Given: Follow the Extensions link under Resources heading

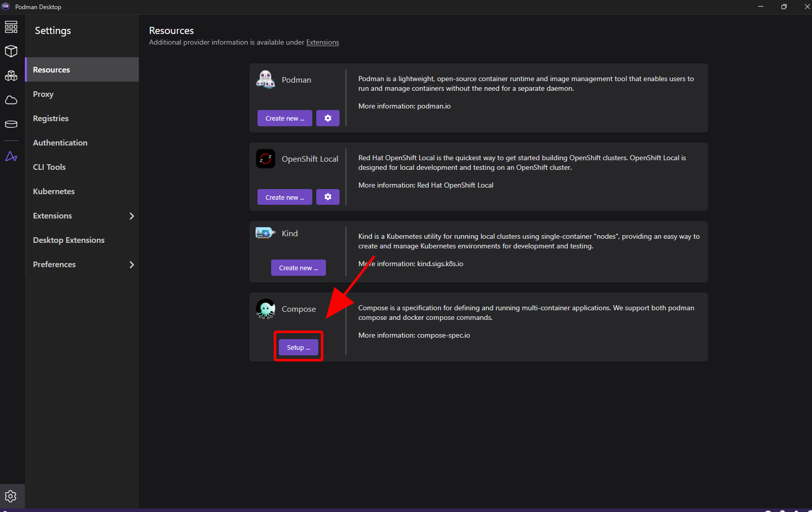Looking at the screenshot, I should click(x=322, y=43).
